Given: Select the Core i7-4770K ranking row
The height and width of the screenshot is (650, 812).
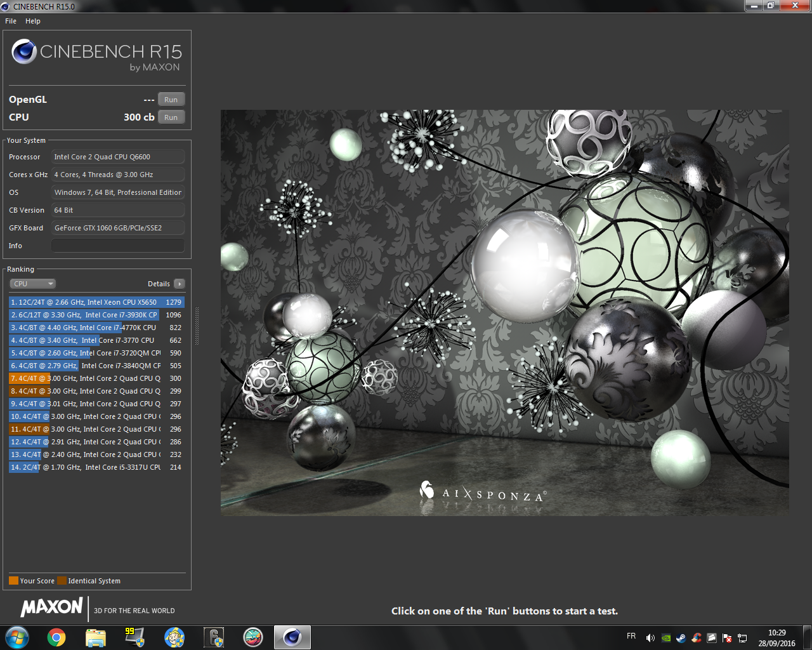Looking at the screenshot, I should [x=96, y=328].
